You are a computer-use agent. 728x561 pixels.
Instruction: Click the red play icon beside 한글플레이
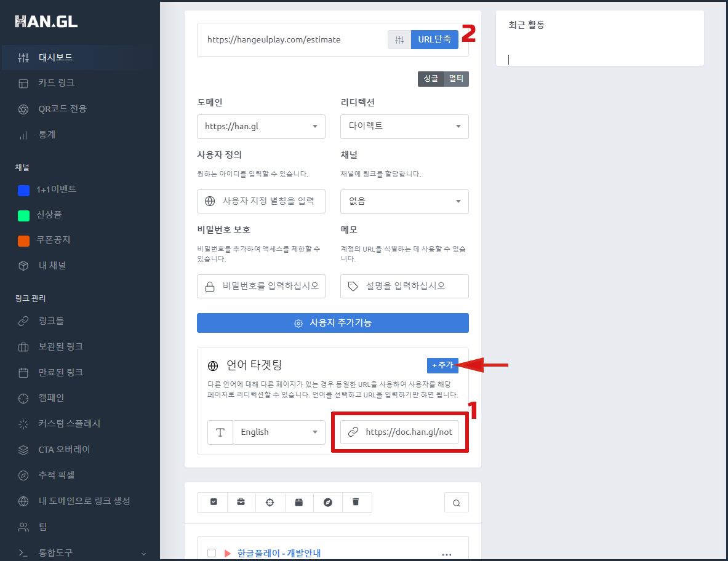click(x=228, y=553)
